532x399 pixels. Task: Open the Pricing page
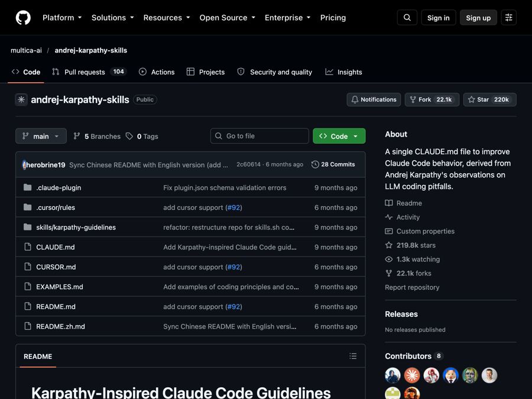point(333,18)
